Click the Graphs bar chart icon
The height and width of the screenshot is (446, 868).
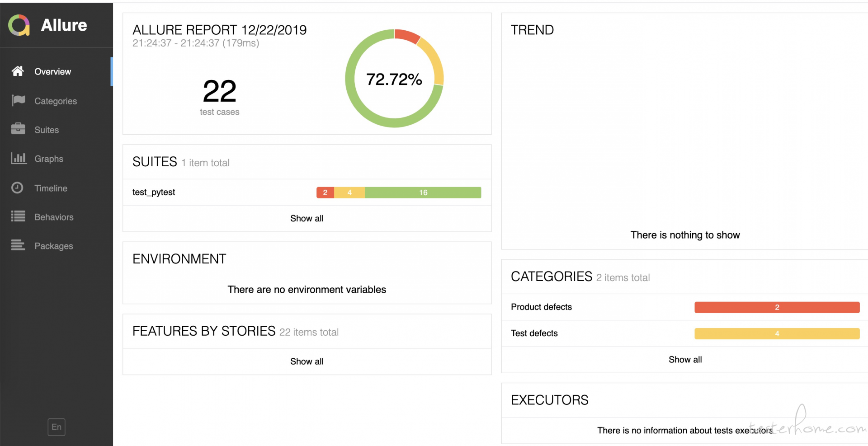(19, 158)
